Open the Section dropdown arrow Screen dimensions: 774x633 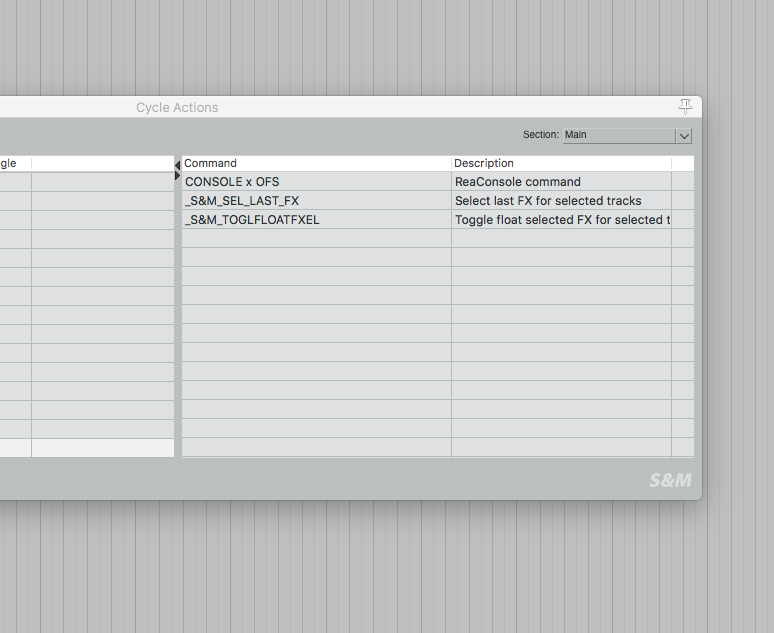pyautogui.click(x=684, y=135)
